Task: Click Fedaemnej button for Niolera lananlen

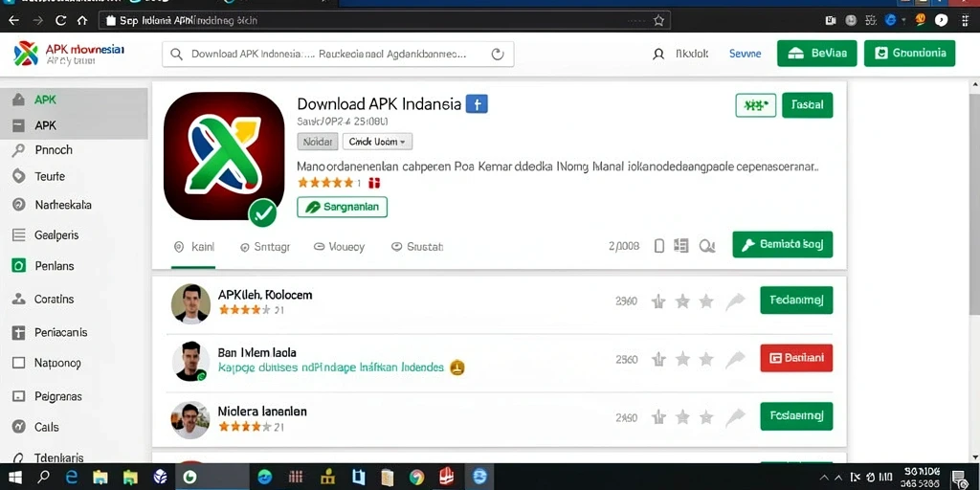Action: 796,416
